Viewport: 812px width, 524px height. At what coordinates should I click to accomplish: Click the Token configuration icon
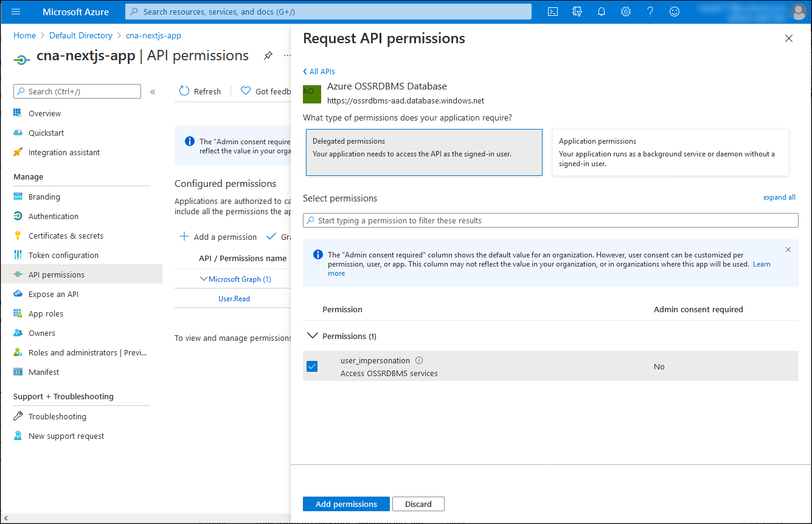(x=18, y=255)
